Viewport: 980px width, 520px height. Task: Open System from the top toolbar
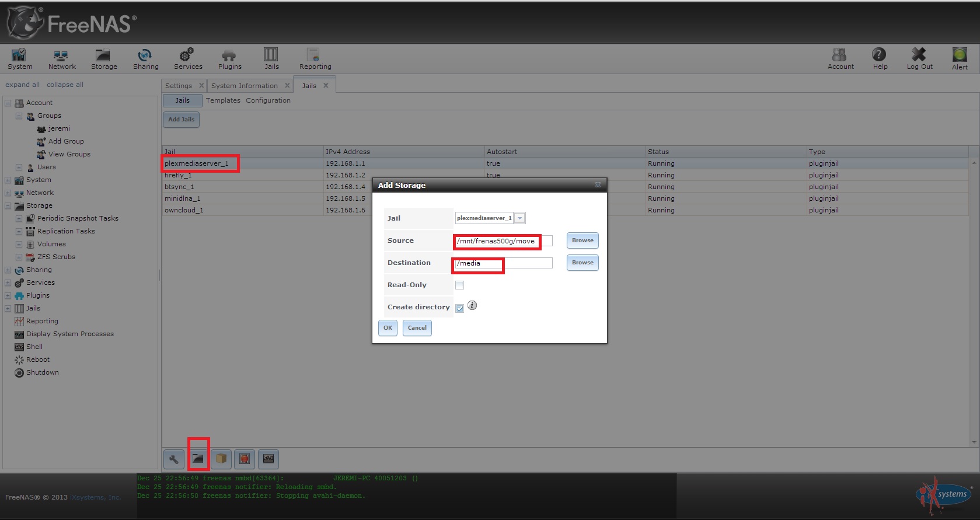pyautogui.click(x=20, y=59)
